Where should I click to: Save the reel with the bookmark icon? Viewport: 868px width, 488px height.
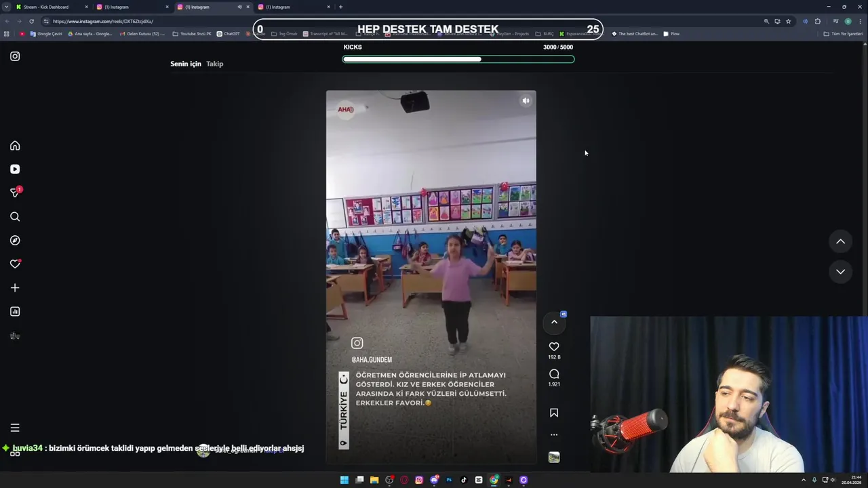coord(554,413)
